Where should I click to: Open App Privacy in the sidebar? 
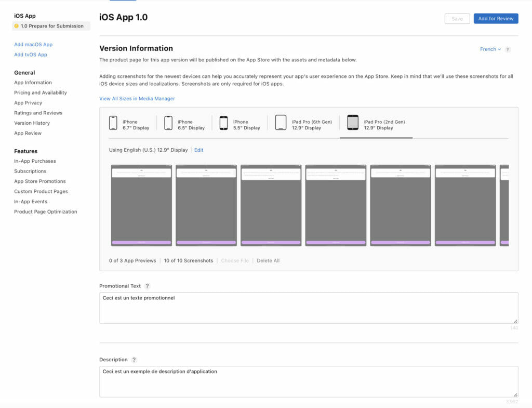pyautogui.click(x=28, y=103)
